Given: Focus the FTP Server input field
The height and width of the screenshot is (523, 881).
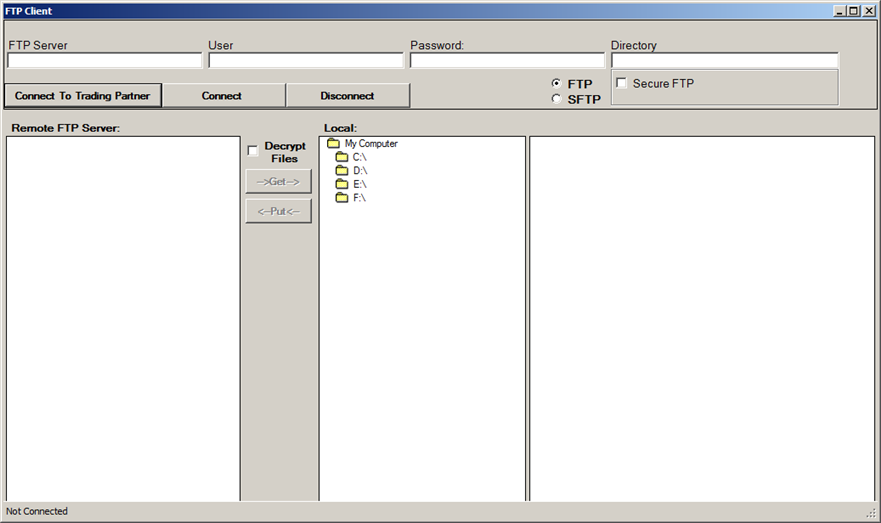Looking at the screenshot, I should pos(105,61).
